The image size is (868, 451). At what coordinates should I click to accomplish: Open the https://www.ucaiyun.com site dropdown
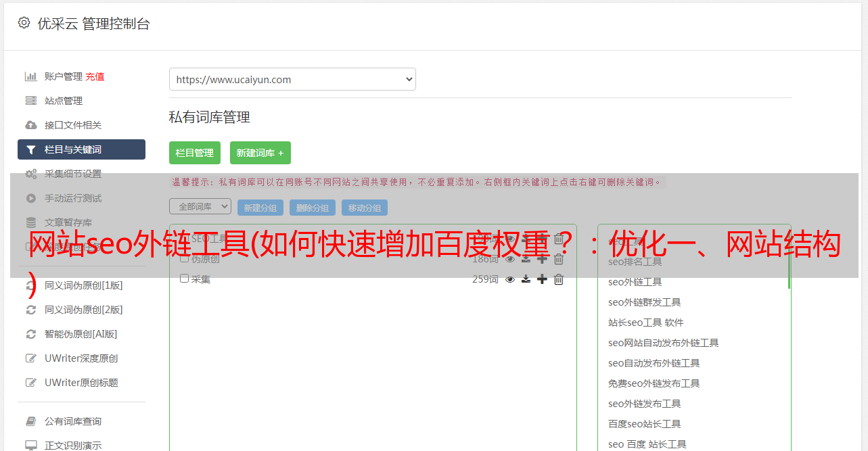(x=292, y=79)
